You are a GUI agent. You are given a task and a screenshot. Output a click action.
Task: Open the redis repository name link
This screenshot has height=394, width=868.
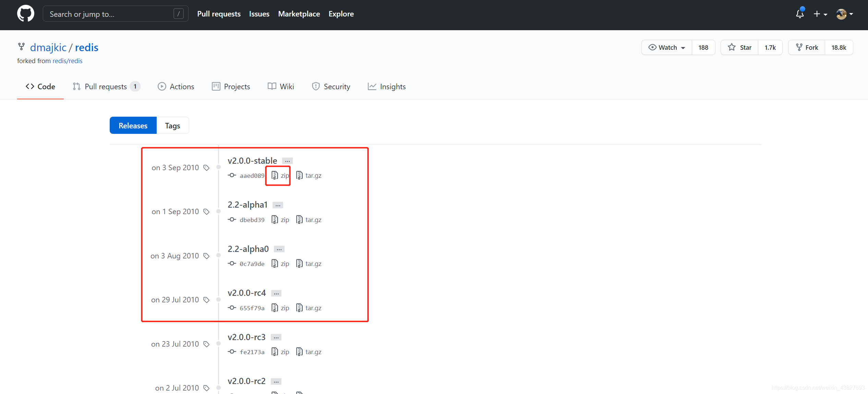coord(87,47)
